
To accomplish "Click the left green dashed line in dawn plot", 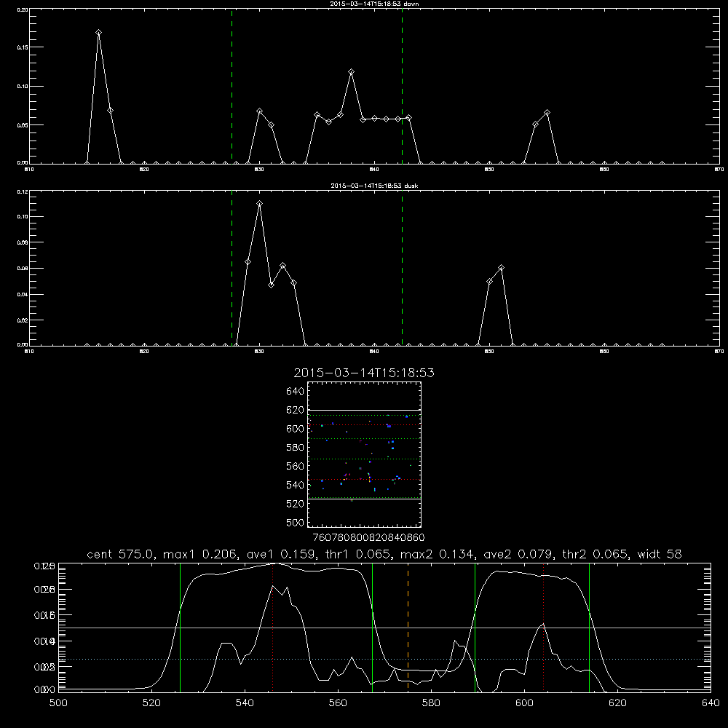I will [x=232, y=86].
